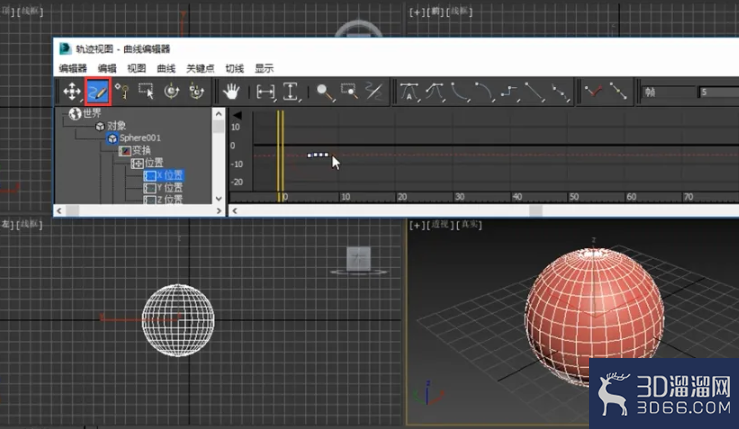The width and height of the screenshot is (739, 429).
Task: Click Frame Value Extents icon
Action: (291, 91)
